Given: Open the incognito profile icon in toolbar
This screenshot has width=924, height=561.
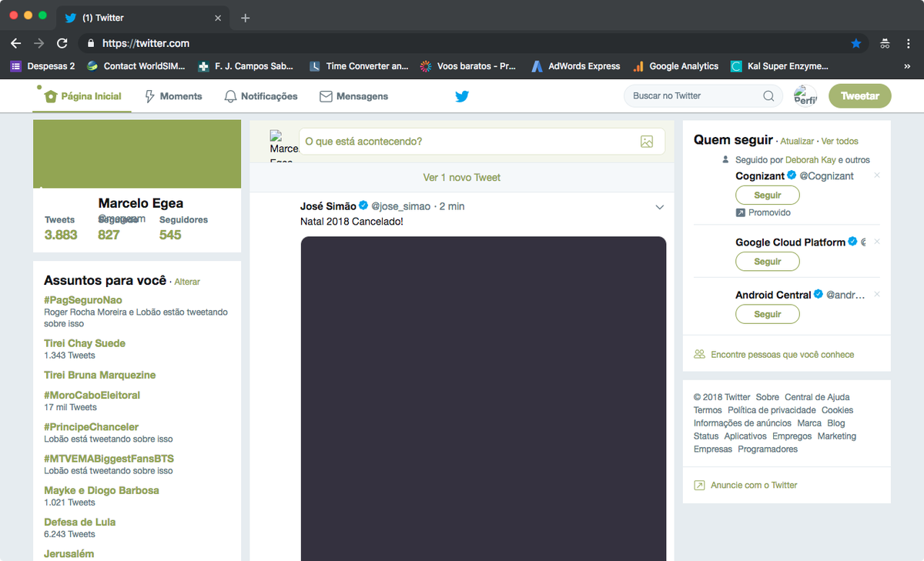Looking at the screenshot, I should pos(885,44).
